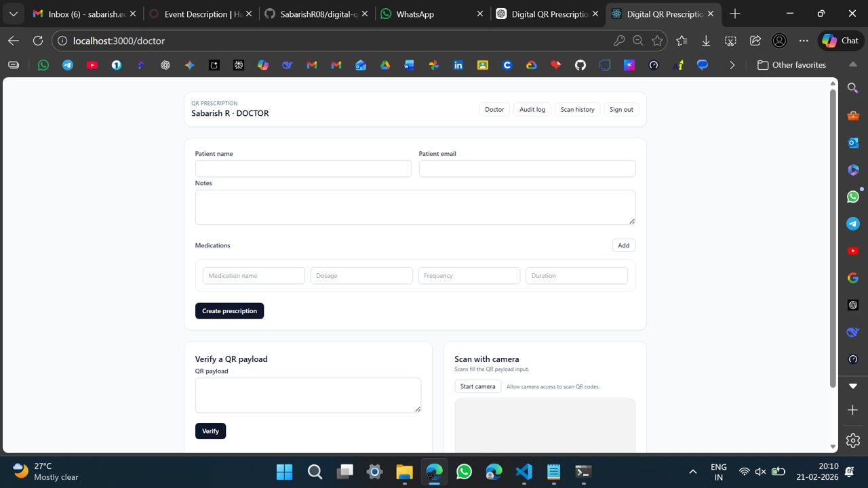Open File Explorer from the taskbar
Image resolution: width=868 pixels, height=488 pixels.
(404, 472)
